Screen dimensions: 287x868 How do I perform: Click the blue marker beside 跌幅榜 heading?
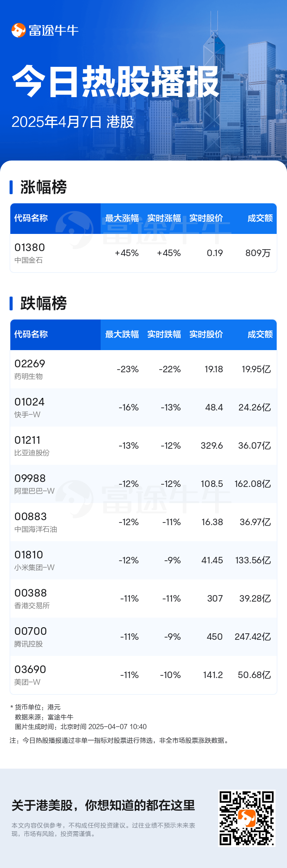pos(11,303)
